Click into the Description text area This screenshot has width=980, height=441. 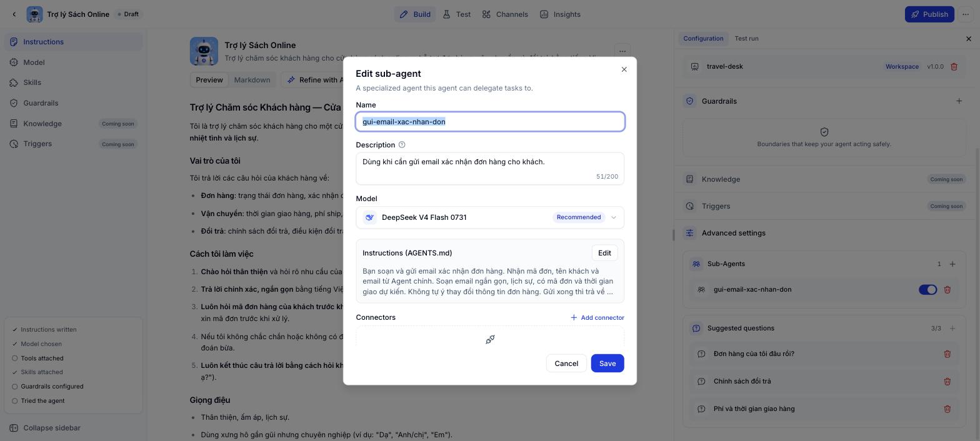(x=490, y=169)
